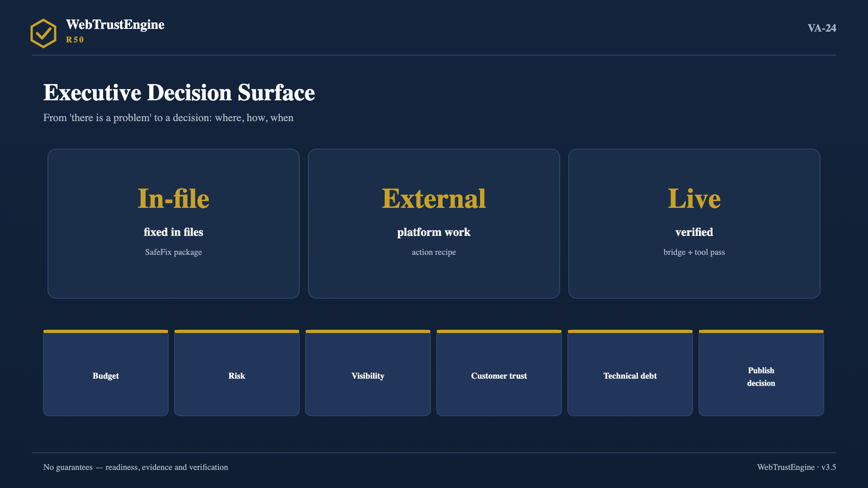Click the 'bridge + tool pass' text
The height and width of the screenshot is (488, 868).
(694, 252)
